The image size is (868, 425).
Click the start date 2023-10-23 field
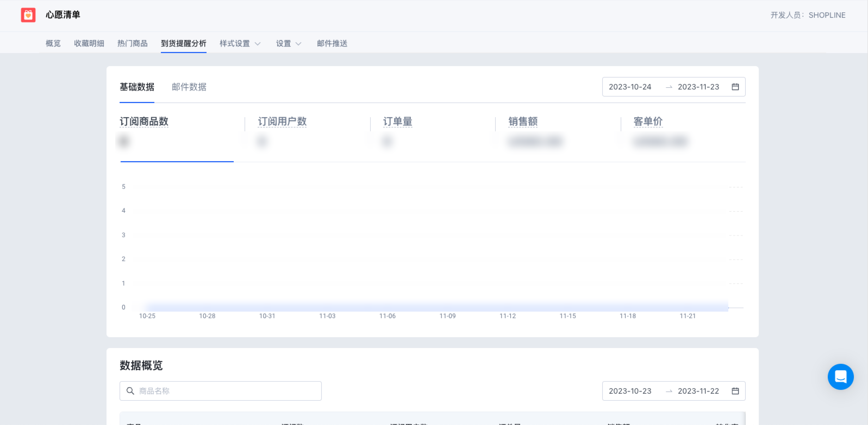click(x=630, y=391)
